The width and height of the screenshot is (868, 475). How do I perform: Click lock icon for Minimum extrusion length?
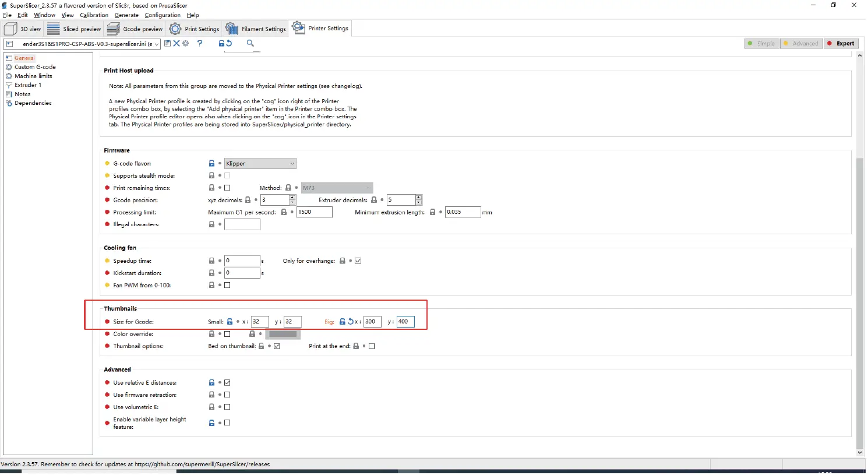pyautogui.click(x=433, y=212)
